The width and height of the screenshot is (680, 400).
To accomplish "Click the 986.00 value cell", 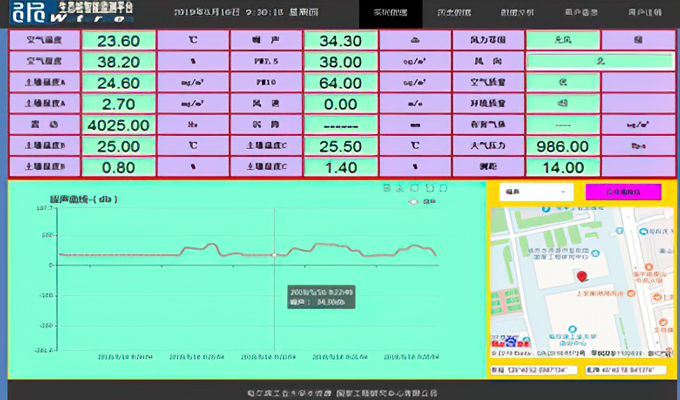I will (562, 145).
